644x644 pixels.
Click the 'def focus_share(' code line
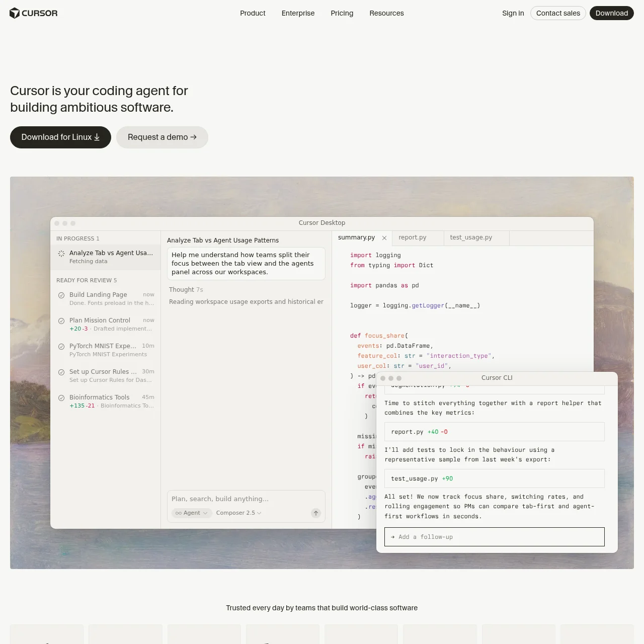379,336
